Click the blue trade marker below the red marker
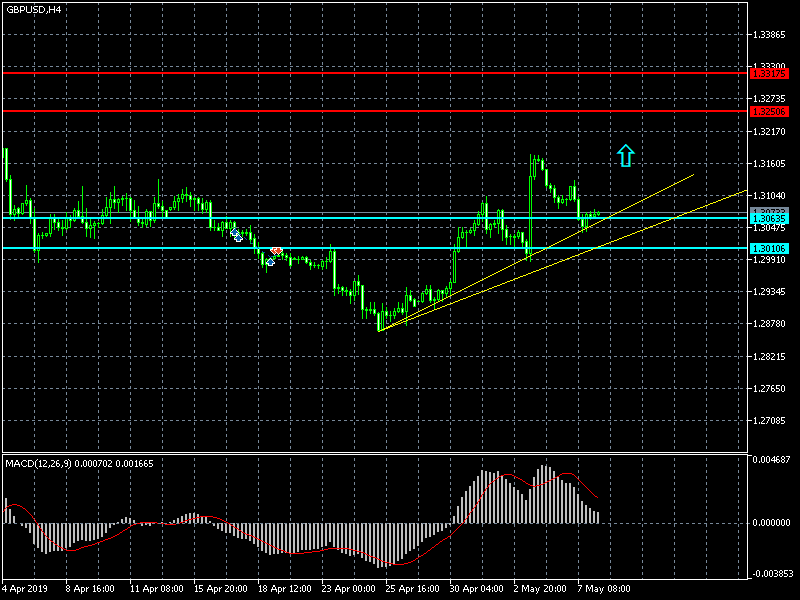The height and width of the screenshot is (600, 800). [x=269, y=261]
